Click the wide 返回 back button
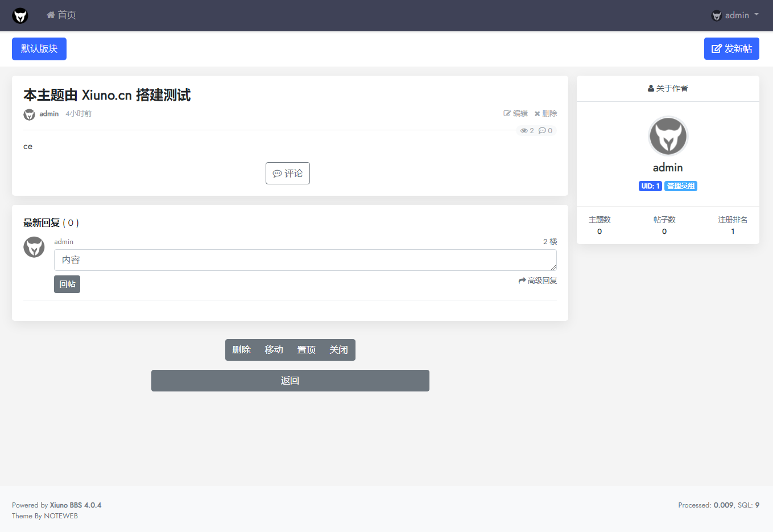Viewport: 773px width, 532px height. tap(290, 381)
